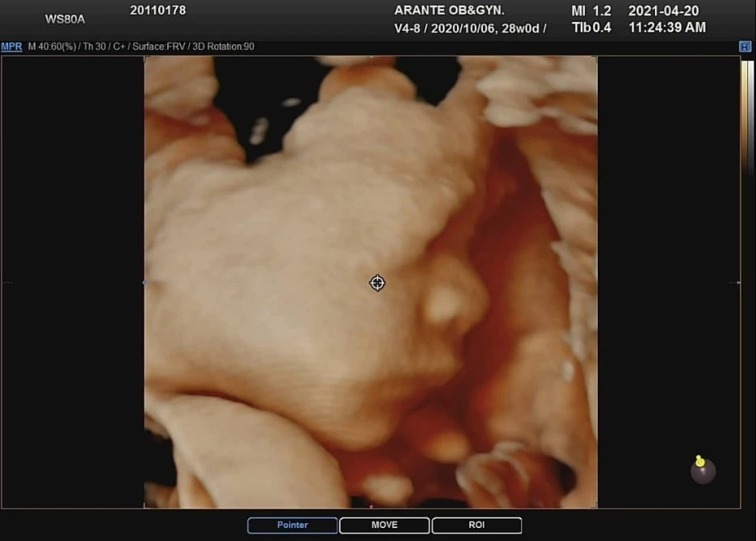
Task: Click the 3D orientation ball indicator
Action: click(703, 468)
